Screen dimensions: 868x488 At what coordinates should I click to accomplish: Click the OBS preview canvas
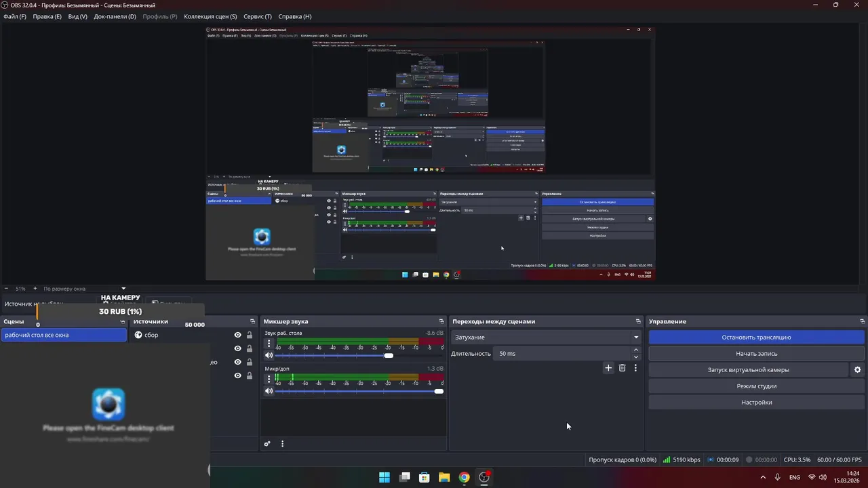[x=430, y=153]
